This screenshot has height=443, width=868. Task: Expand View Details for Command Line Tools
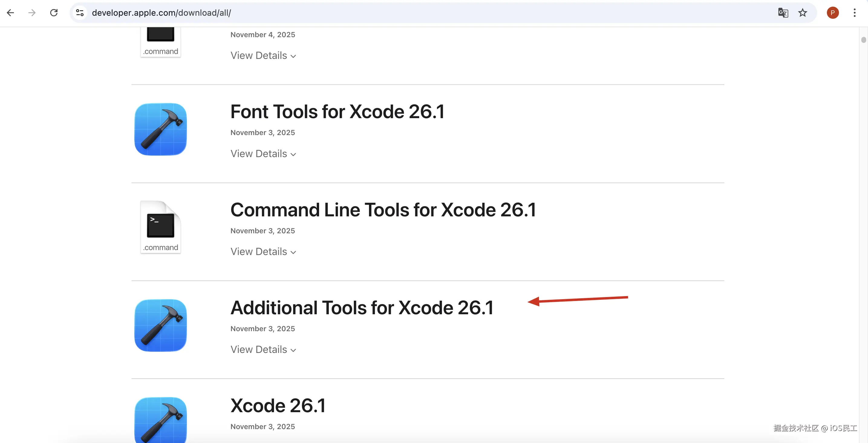[x=263, y=252]
